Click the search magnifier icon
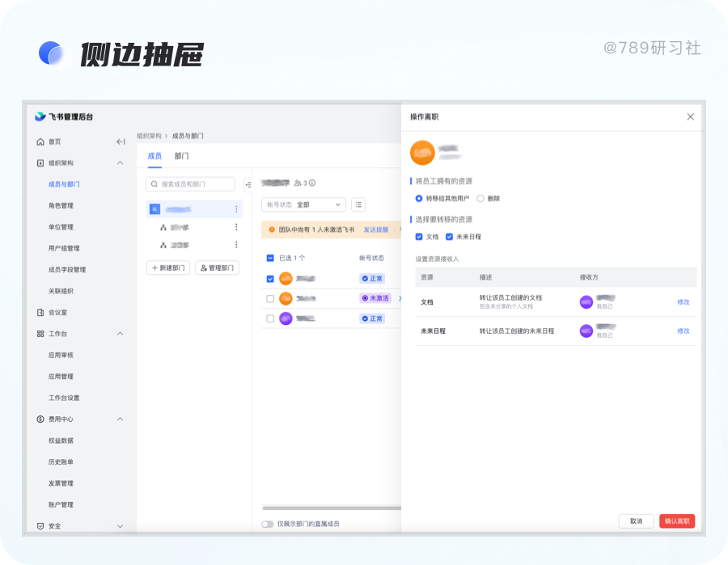Image resolution: width=728 pixels, height=565 pixels. 154,184
